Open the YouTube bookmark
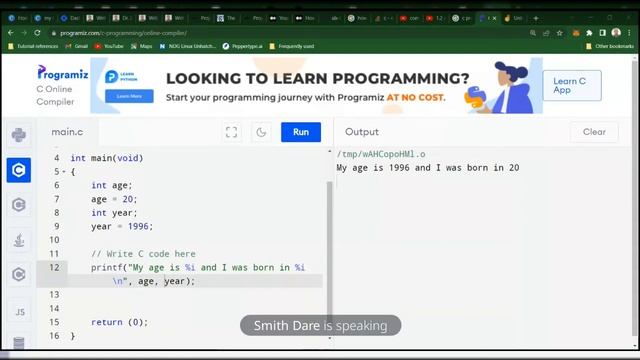The width and height of the screenshot is (640, 360). tap(109, 46)
